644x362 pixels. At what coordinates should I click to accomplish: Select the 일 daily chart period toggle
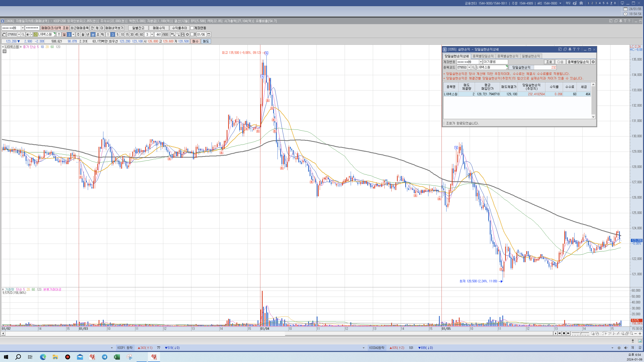(64, 34)
